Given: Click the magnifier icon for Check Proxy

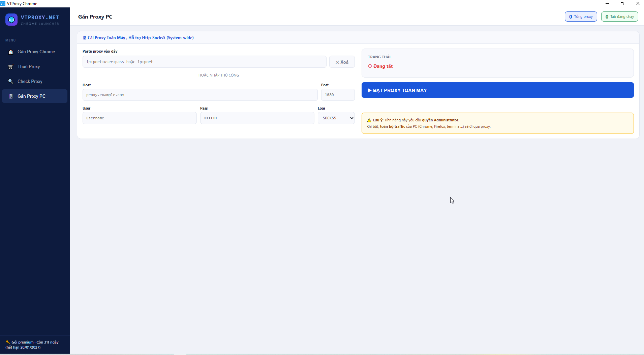Looking at the screenshot, I should pos(11,82).
